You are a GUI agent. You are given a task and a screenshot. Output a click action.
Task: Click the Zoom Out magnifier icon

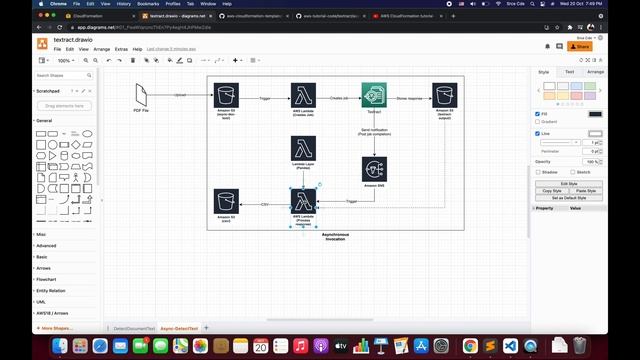(96, 60)
